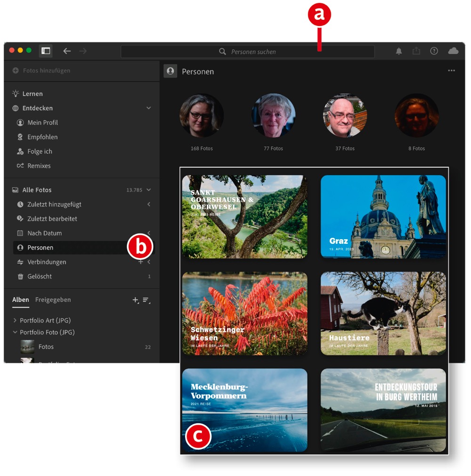The height and width of the screenshot is (476, 471).
Task: Click the cloud sync status icon
Action: click(453, 51)
